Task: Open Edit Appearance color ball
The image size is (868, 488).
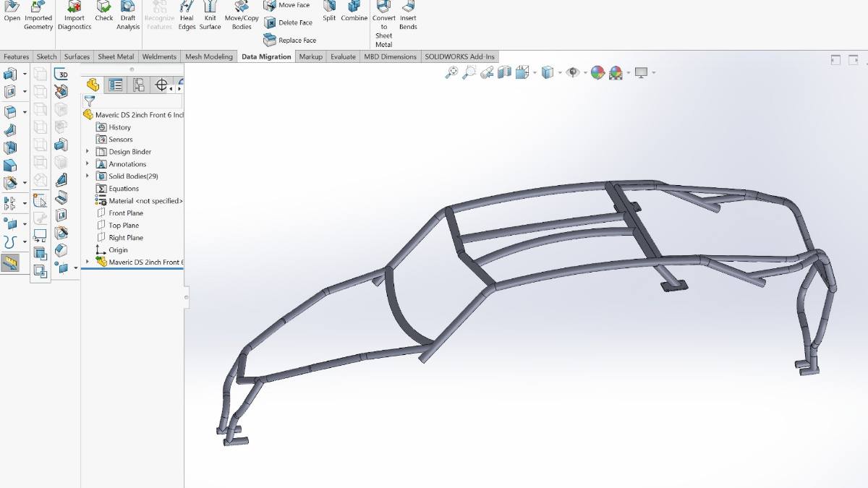Action: point(597,72)
